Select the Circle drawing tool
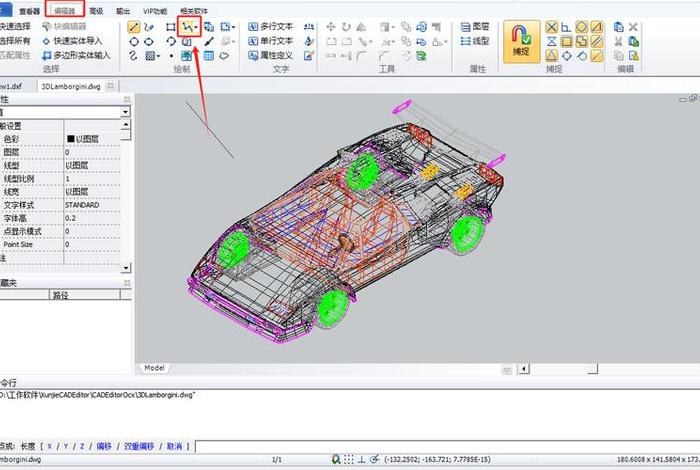700x470 pixels. click(x=134, y=42)
